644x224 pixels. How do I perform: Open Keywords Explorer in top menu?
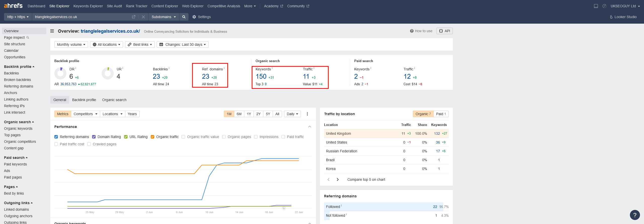(88, 6)
